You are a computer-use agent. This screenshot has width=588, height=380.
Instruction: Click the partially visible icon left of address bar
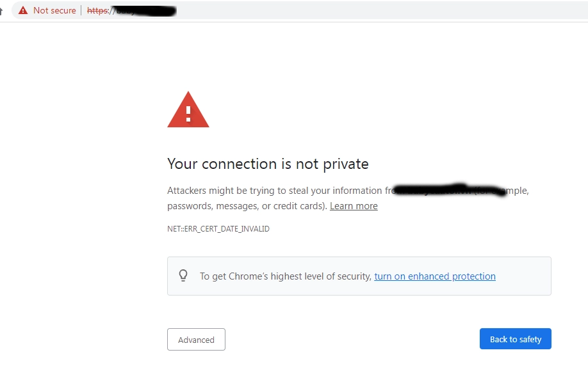click(x=2, y=11)
